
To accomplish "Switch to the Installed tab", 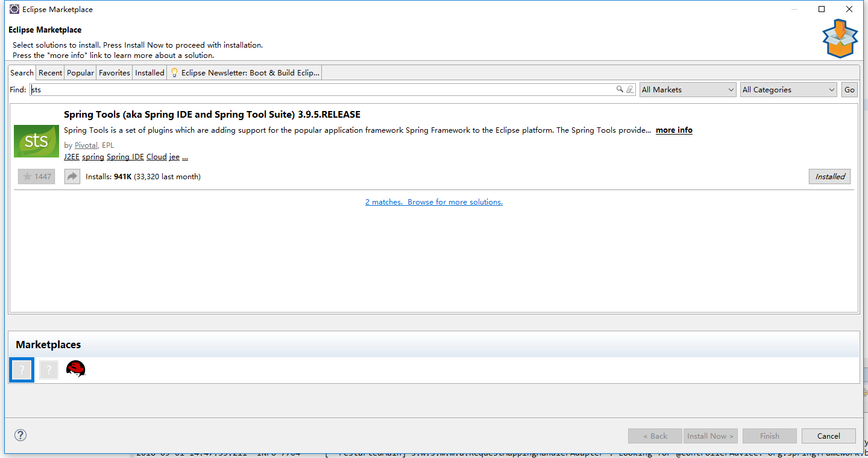I will 149,72.
